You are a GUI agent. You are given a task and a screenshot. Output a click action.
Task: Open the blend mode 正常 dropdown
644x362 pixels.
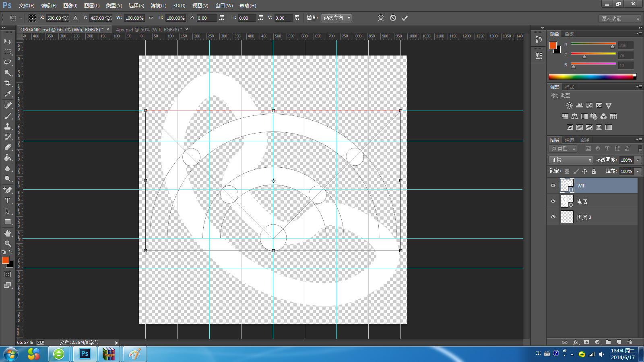tap(571, 160)
